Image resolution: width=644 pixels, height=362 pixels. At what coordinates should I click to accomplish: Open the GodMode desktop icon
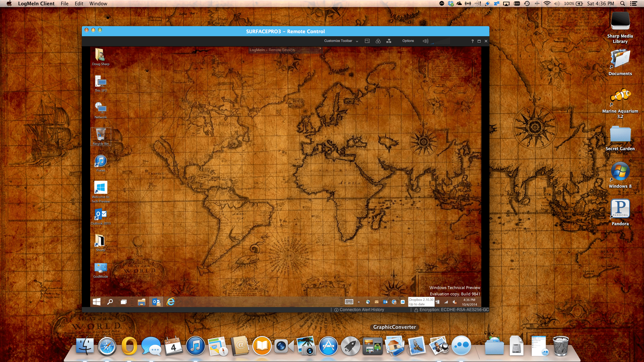(x=101, y=270)
